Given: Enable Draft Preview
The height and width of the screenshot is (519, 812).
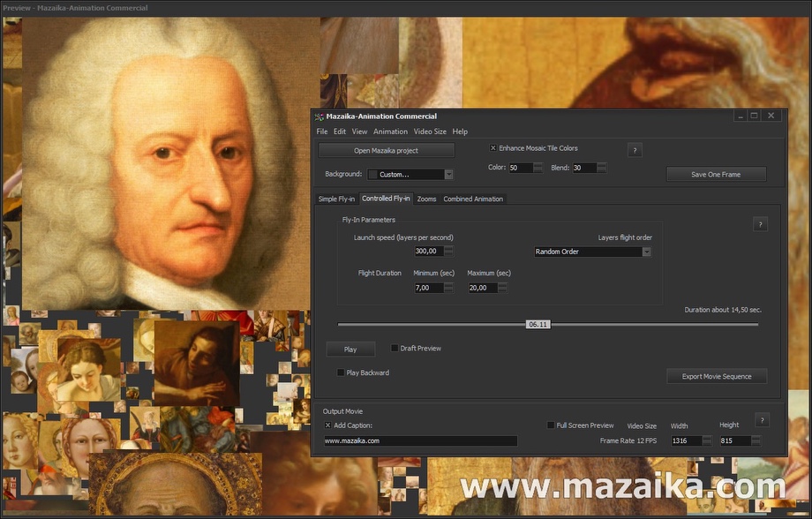Looking at the screenshot, I should pos(395,348).
